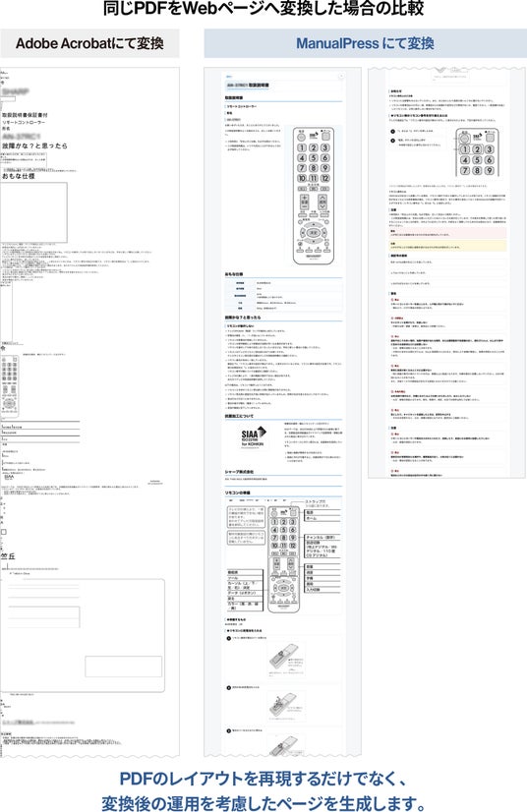Click the step 1 numbered circle near battery illustration
The height and width of the screenshot is (812, 527).
228,638
